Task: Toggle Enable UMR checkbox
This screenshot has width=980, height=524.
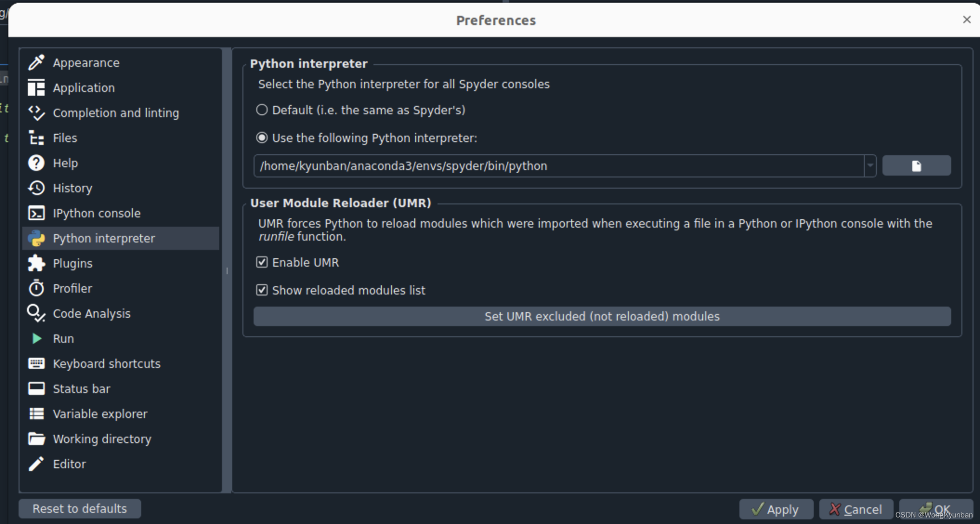Action: [x=262, y=262]
